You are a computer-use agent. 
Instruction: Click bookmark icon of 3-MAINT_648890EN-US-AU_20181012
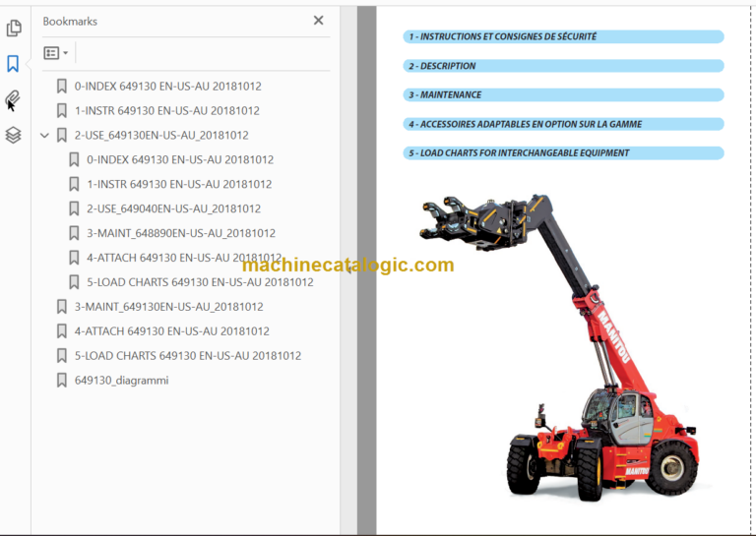pos(74,233)
